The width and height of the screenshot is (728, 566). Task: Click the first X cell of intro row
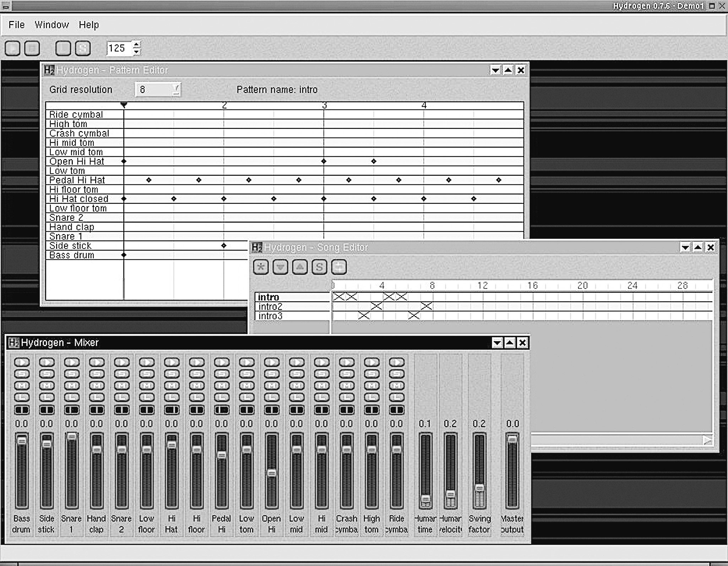tap(339, 296)
